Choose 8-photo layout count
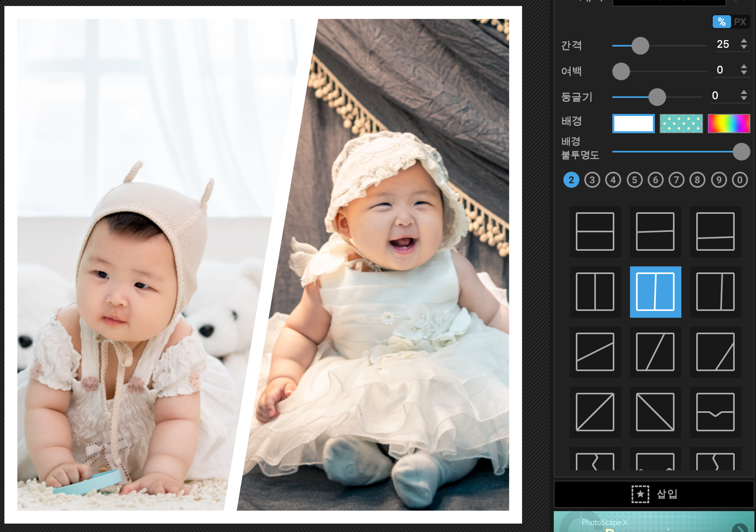The width and height of the screenshot is (756, 532). pos(697,180)
